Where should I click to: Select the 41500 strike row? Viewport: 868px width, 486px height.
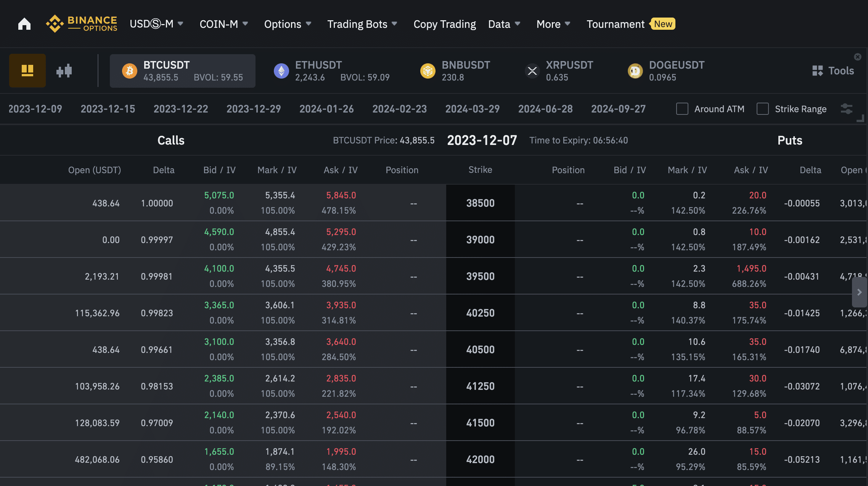tap(481, 423)
